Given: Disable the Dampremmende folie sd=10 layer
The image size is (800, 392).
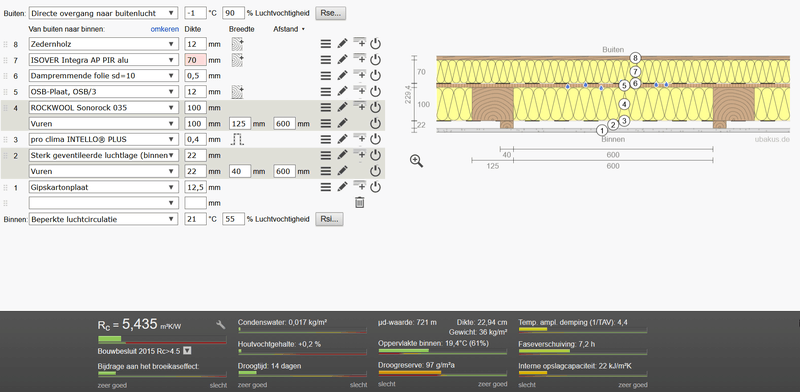Looking at the screenshot, I should click(376, 76).
